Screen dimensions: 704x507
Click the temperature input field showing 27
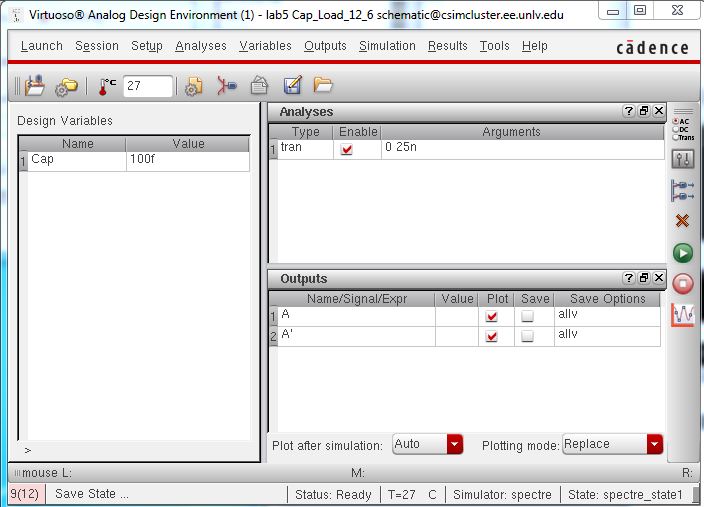(148, 86)
